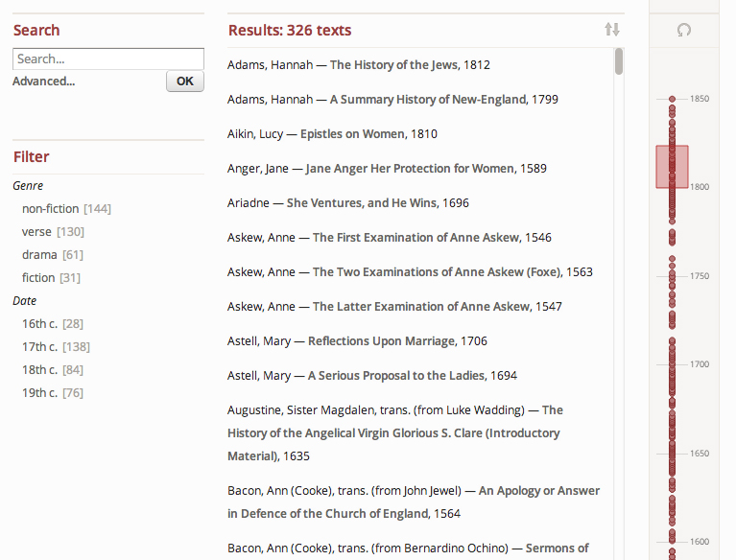Click the sort order arrows icon
The image size is (736, 560).
click(x=612, y=30)
